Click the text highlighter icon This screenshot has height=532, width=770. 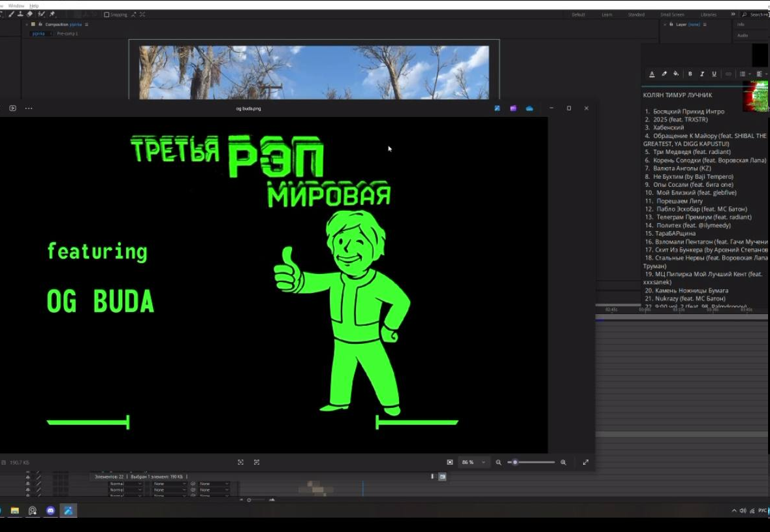pos(664,74)
